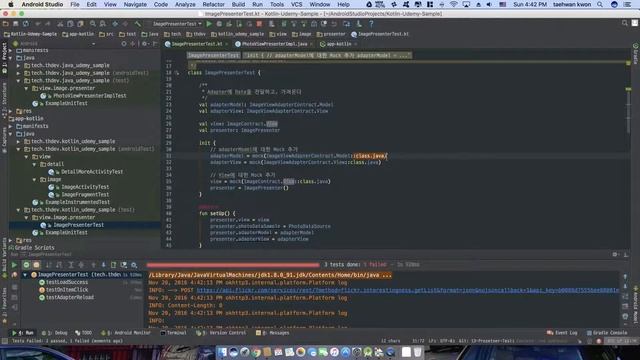
Task: Open the Terminal tool tab
Action: point(173,333)
